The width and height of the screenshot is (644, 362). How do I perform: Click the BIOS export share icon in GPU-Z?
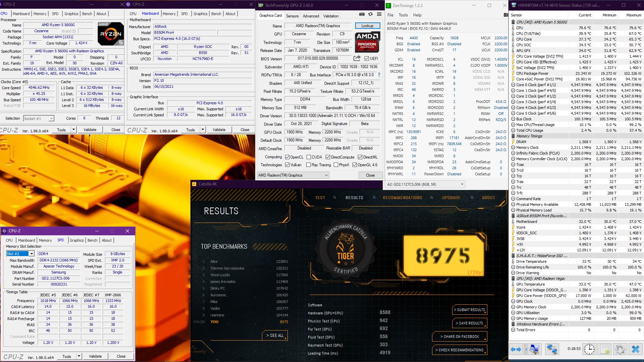(357, 58)
